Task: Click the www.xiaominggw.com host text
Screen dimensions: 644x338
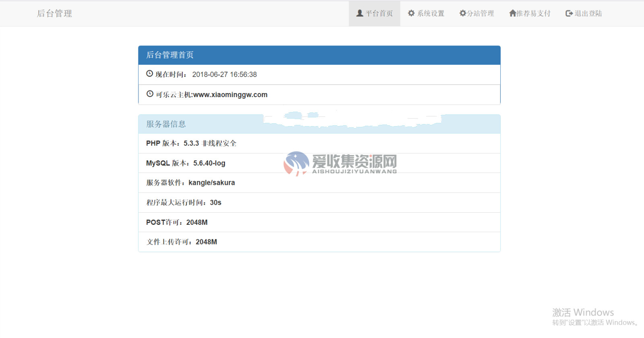Action: tap(230, 95)
